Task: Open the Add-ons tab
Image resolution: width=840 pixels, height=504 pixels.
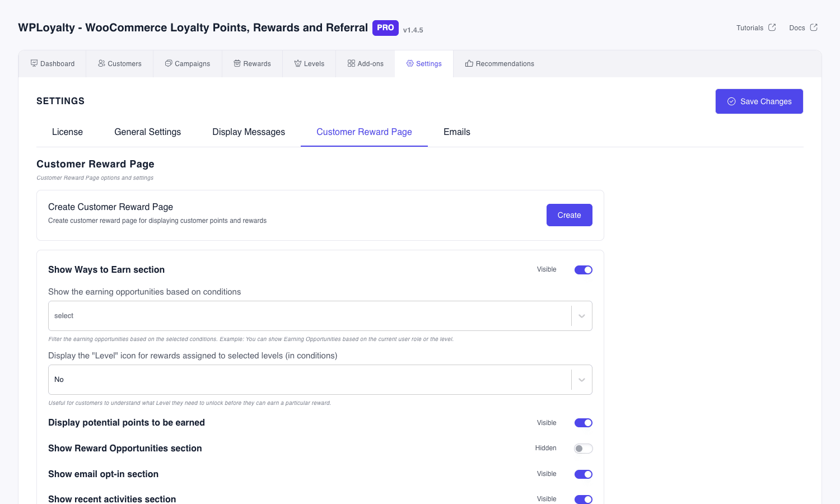Action: coord(366,64)
